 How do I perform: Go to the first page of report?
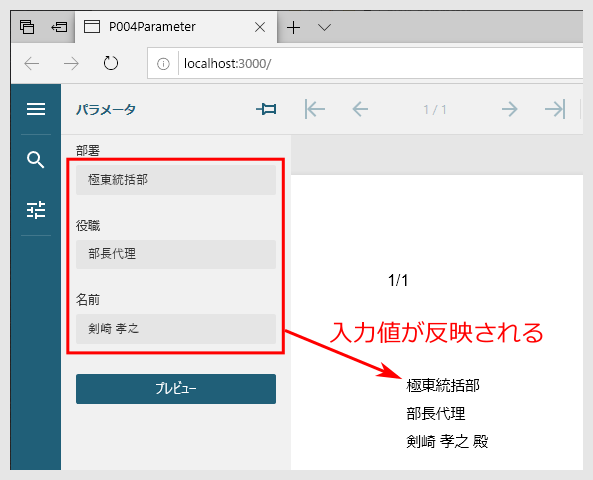click(x=315, y=109)
